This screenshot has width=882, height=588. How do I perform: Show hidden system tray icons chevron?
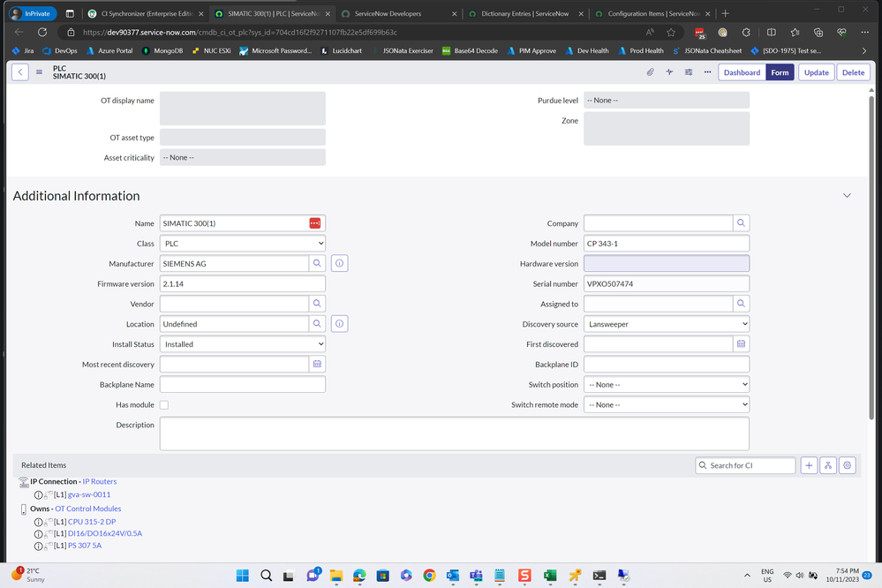tap(747, 575)
